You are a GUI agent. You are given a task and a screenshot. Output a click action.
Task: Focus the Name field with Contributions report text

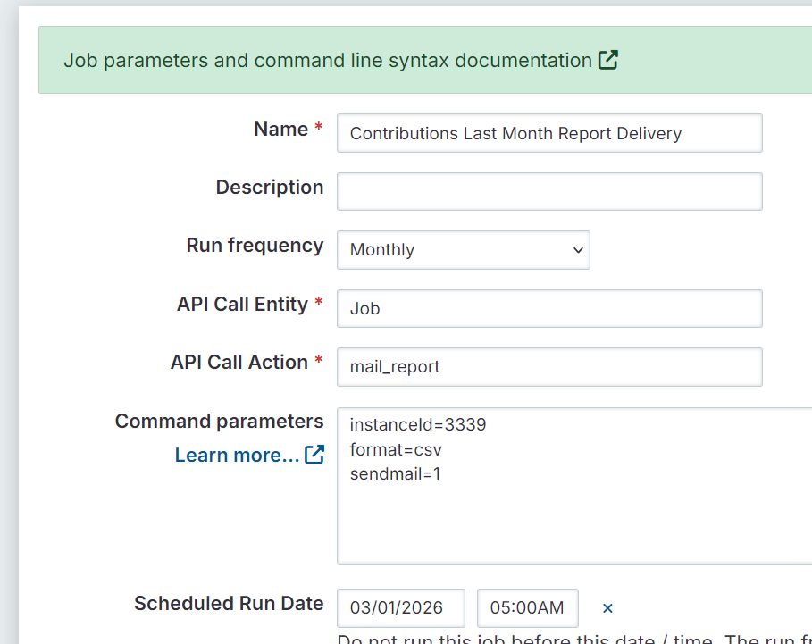tap(548, 134)
